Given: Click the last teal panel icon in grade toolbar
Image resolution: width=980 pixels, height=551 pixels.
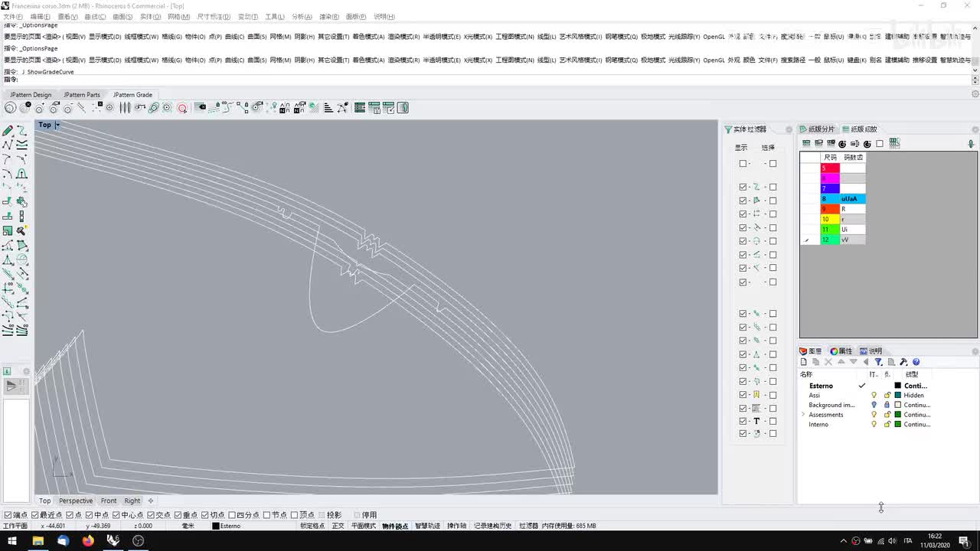Looking at the screenshot, I should tap(403, 108).
